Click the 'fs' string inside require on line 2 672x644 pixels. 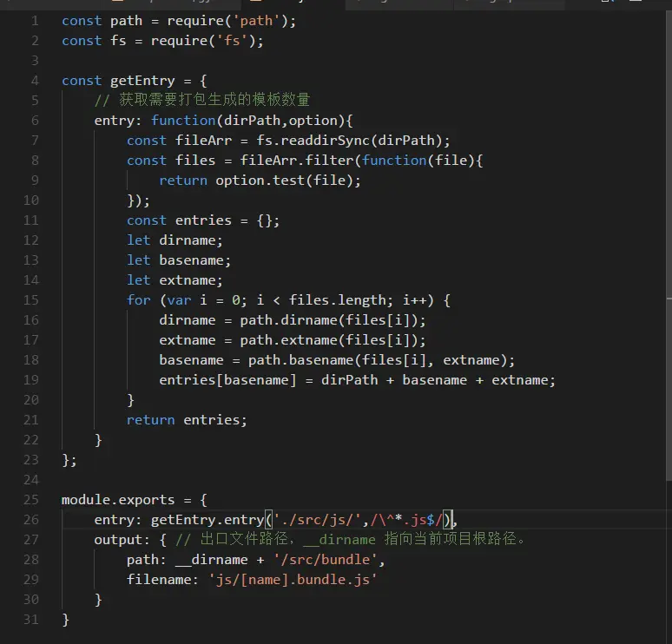coord(232,41)
